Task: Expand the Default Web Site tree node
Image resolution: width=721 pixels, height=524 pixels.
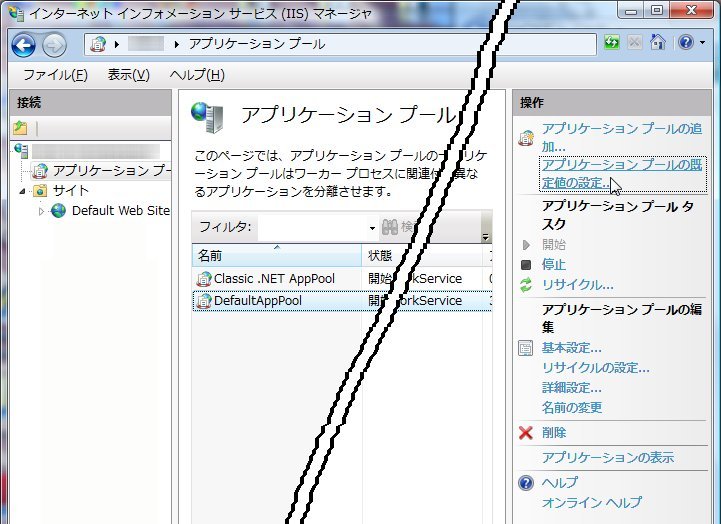Action: [x=42, y=211]
